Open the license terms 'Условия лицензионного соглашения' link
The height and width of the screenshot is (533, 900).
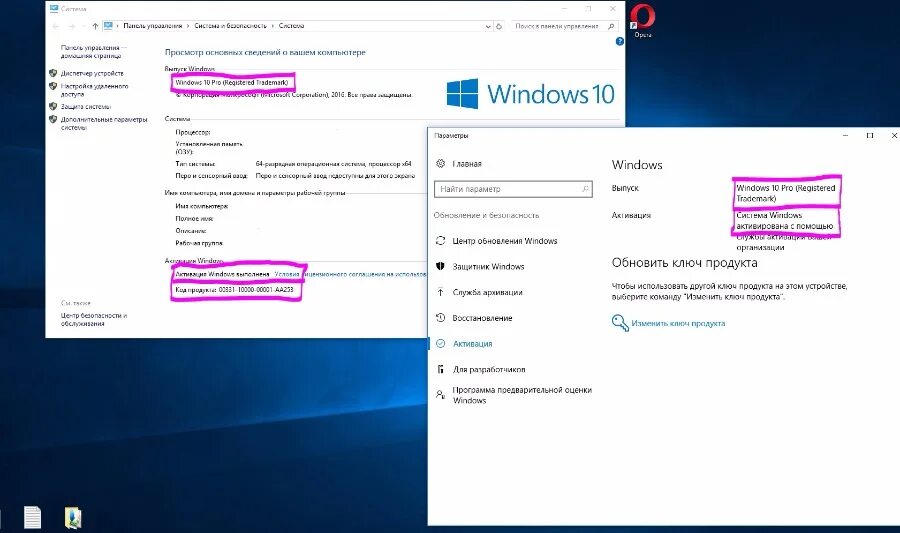point(351,274)
